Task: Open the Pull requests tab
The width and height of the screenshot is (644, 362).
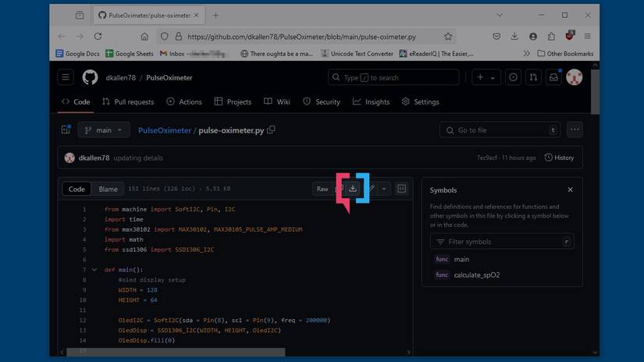Action: coord(128,101)
